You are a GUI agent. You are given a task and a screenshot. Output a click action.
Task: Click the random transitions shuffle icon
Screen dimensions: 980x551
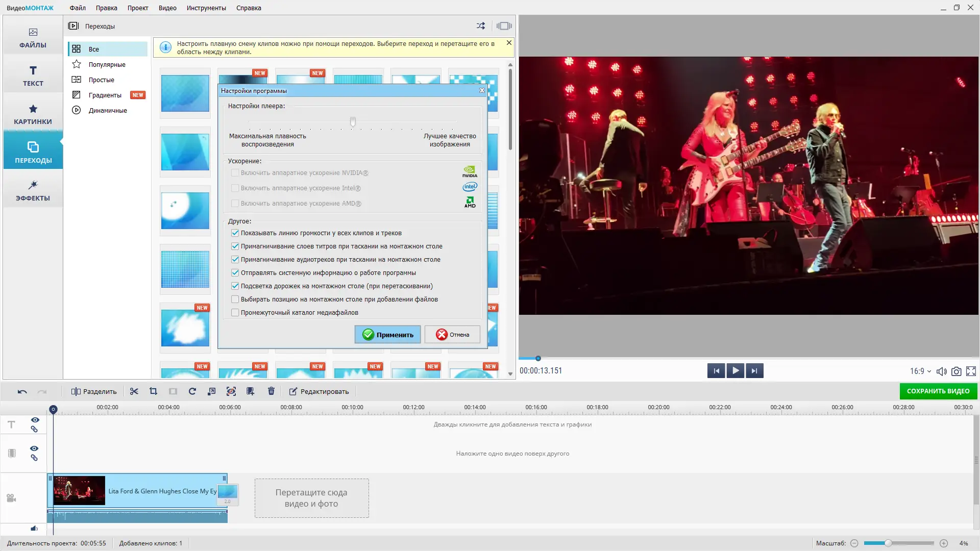481,26
